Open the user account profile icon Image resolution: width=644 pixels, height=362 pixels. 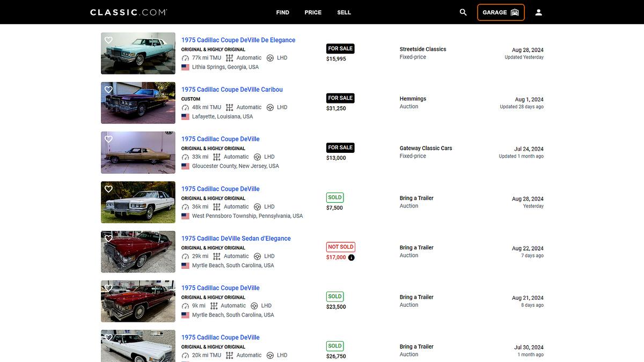(x=538, y=12)
